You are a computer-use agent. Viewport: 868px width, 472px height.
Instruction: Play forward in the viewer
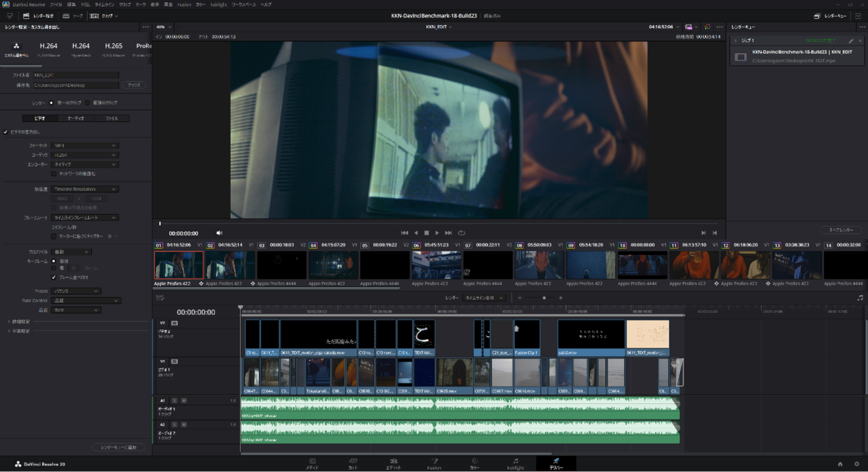click(437, 233)
